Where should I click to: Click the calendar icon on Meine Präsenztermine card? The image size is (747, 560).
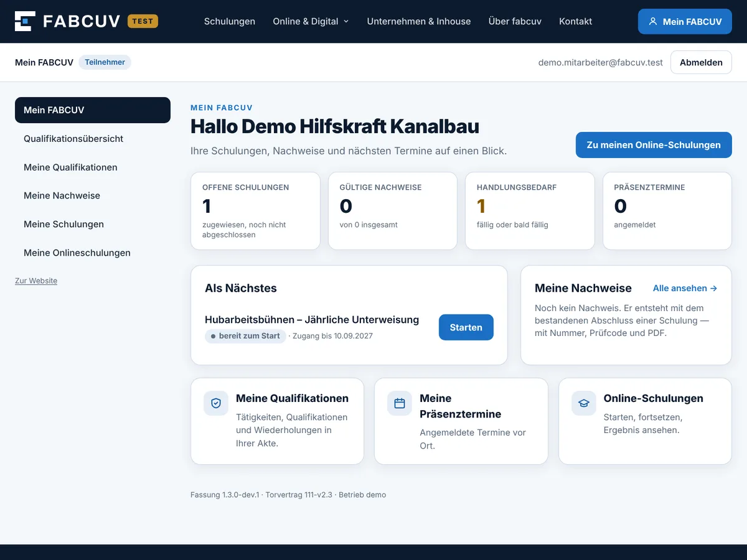click(400, 403)
